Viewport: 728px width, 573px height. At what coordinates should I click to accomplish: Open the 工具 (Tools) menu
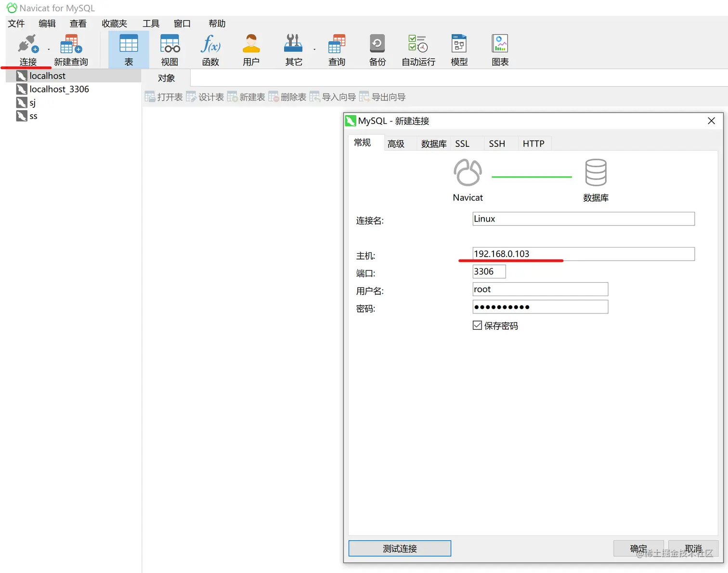pyautogui.click(x=151, y=24)
